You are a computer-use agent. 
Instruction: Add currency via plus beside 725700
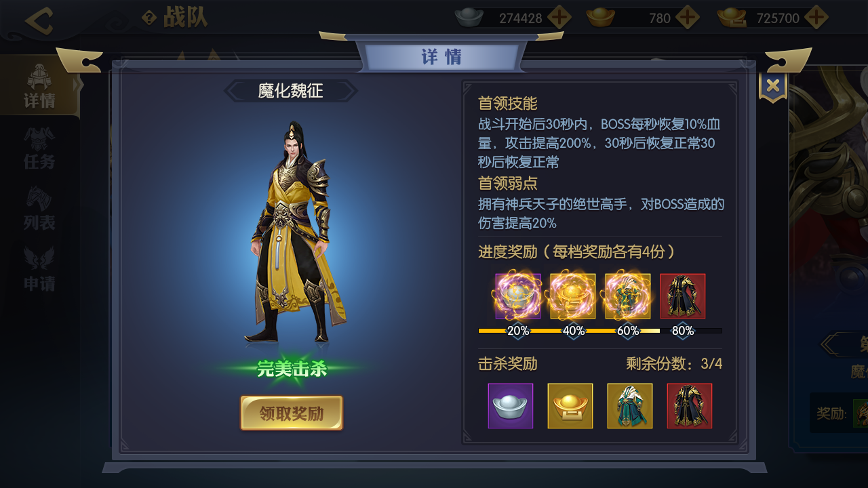(x=815, y=18)
